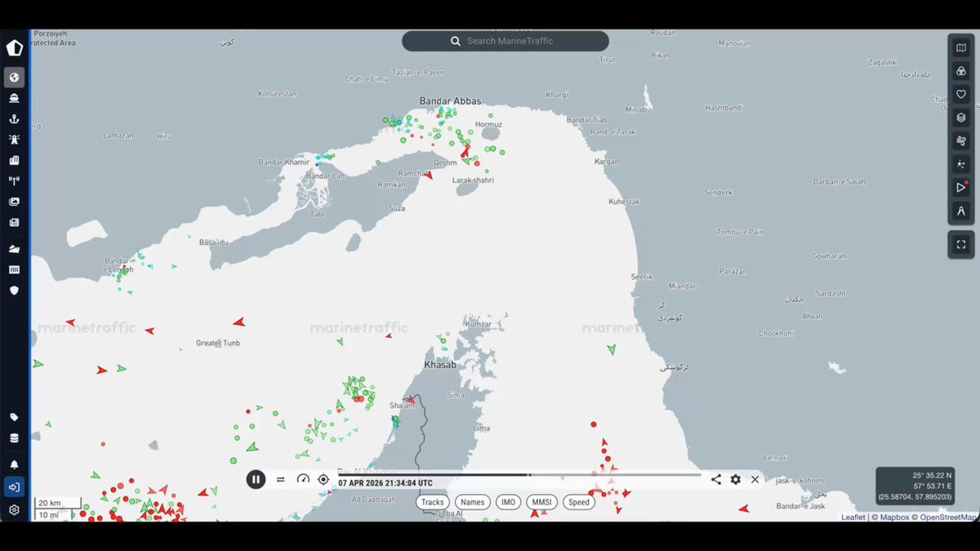Screen dimensions: 980x551
Task: Click the login arrow icon
Action: tap(14, 487)
